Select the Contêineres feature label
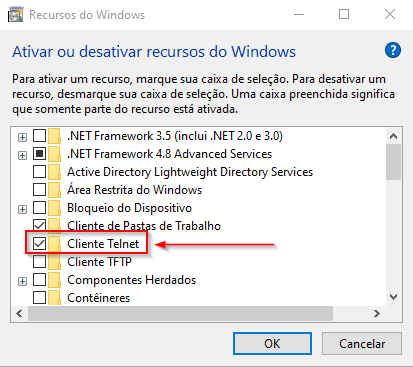Image resolution: width=413 pixels, height=367 pixels. coord(99,298)
